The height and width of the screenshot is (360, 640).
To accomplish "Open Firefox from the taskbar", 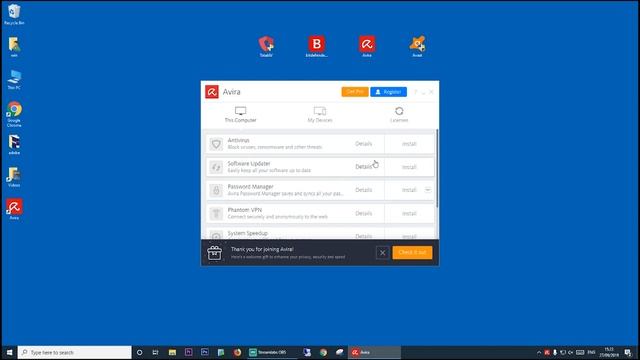I will (x=237, y=352).
